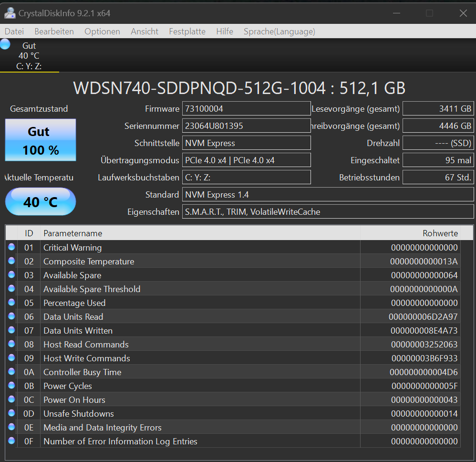Image resolution: width=476 pixels, height=462 pixels.
Task: Click the Seriennummer field 23064U801395
Action: [x=246, y=126]
